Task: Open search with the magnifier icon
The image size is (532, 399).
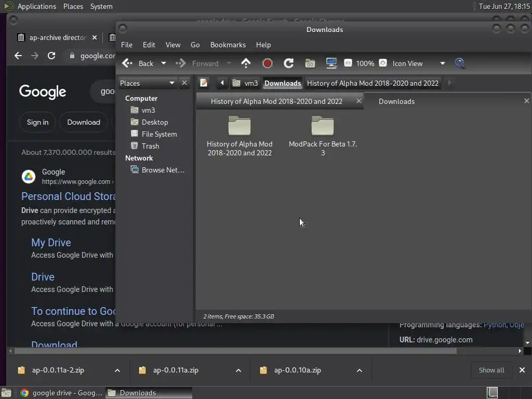Action: click(460, 63)
